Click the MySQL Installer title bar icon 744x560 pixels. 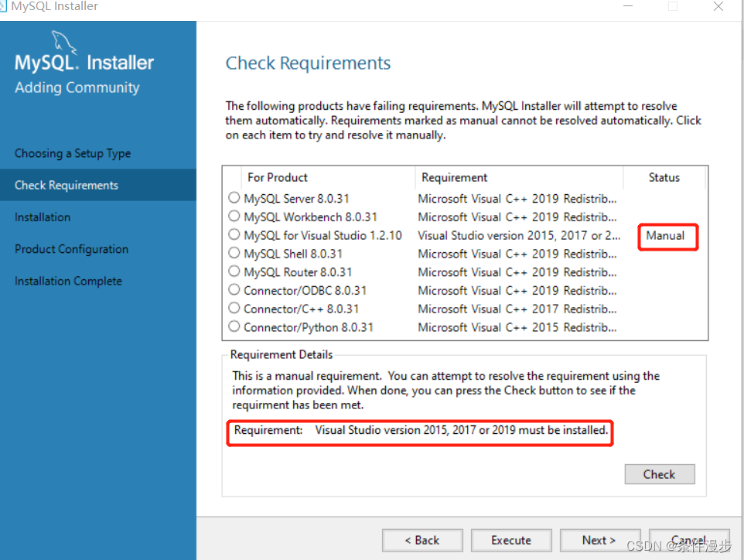(8, 6)
